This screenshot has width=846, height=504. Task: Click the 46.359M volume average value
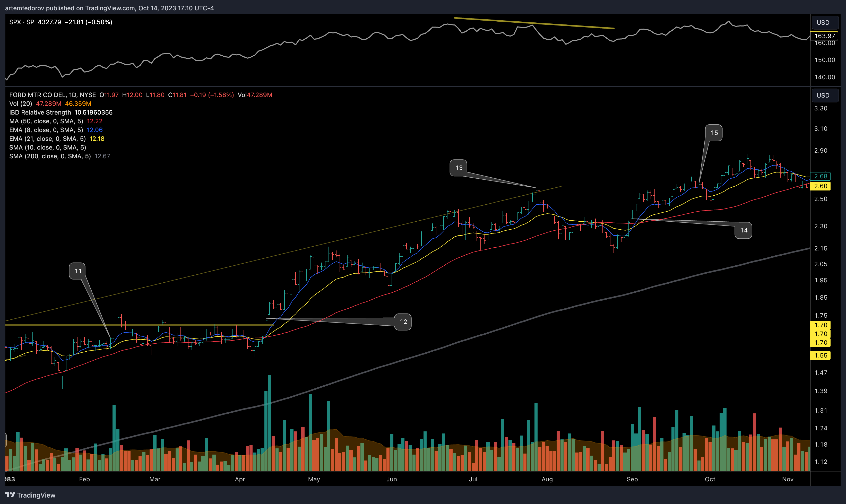click(78, 103)
